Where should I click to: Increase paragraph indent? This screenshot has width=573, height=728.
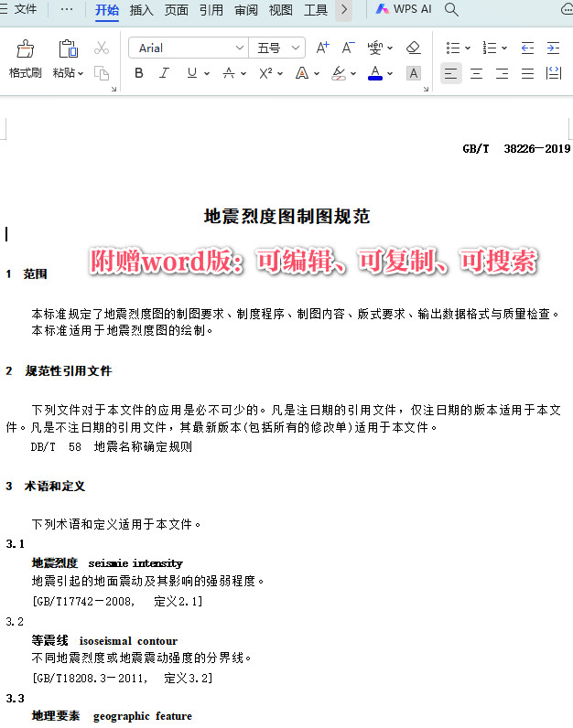pyautogui.click(x=553, y=48)
